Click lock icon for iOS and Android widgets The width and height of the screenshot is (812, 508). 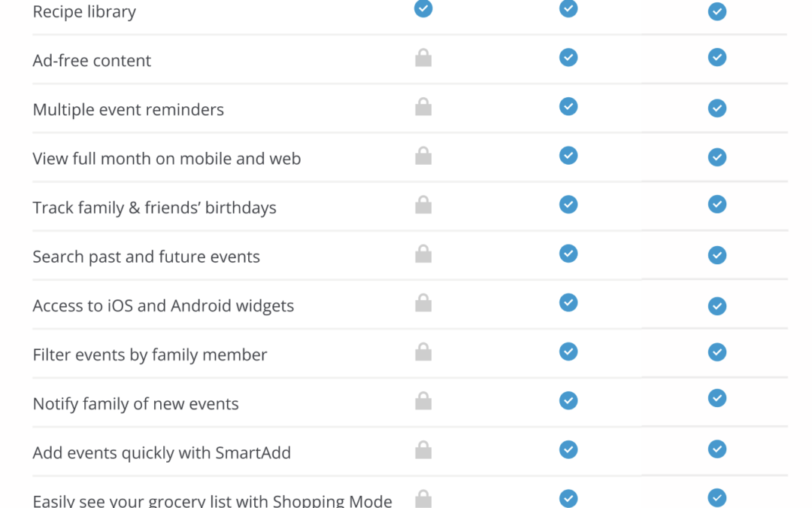[423, 303]
